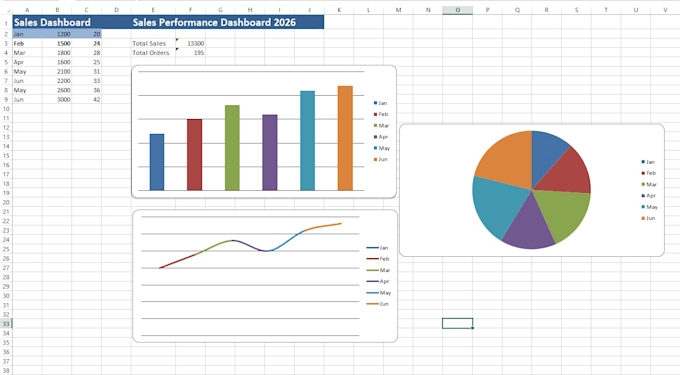
Task: Click 'Mar' legend entry in bar chart
Action: tap(381, 126)
